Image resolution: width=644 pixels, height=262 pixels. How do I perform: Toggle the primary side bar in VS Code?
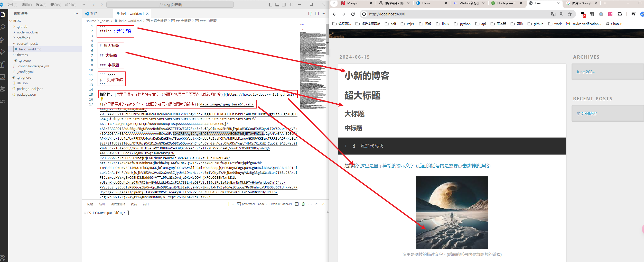pyautogui.click(x=270, y=5)
